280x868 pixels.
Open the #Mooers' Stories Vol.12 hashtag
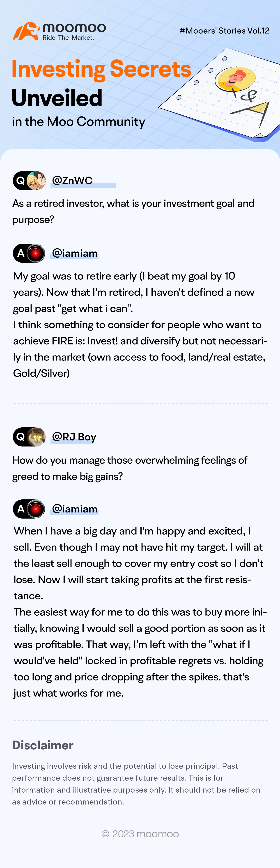224,31
